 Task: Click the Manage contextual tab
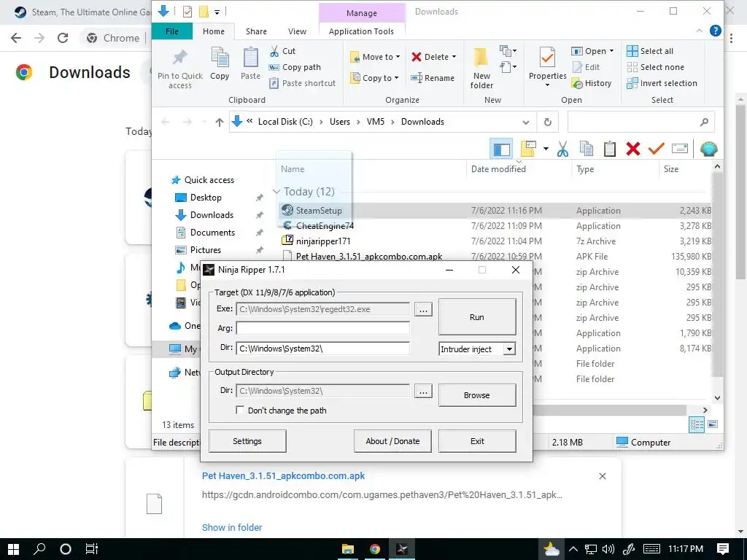click(x=362, y=13)
